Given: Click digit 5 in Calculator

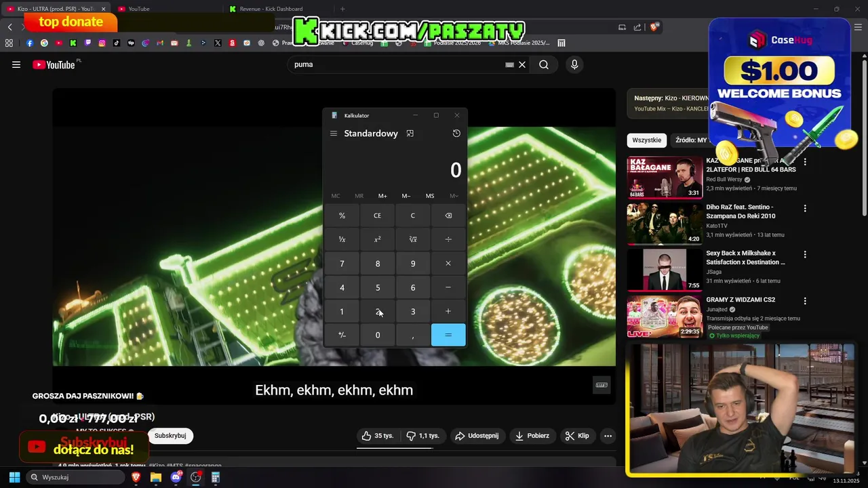Looking at the screenshot, I should 378,287.
